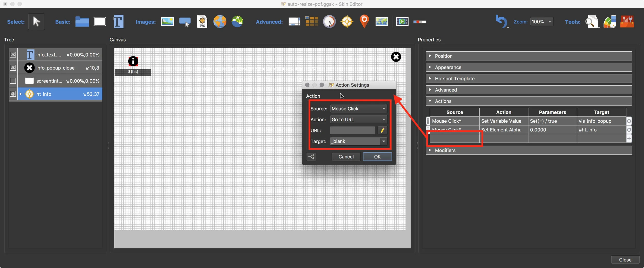
Task: Click the Parameters column header
Action: coord(553,112)
